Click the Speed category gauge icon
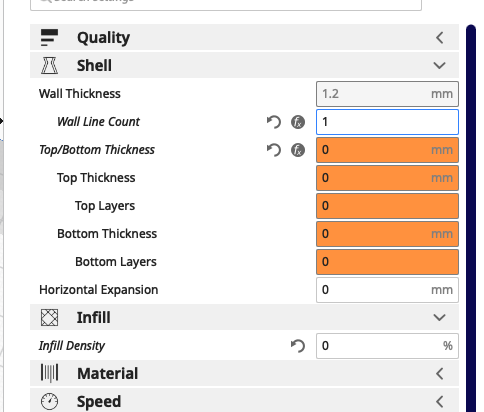The width and height of the screenshot is (484, 412). tap(49, 401)
